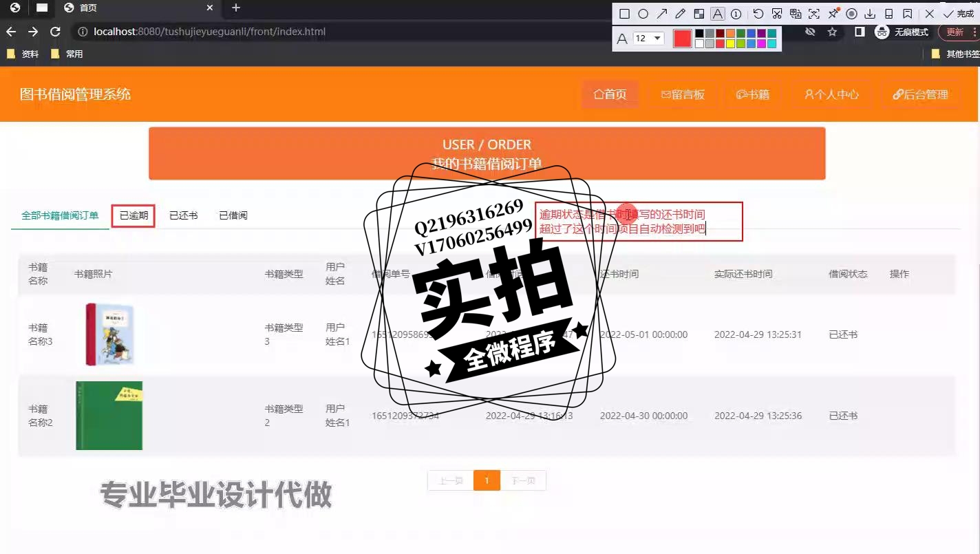980x554 pixels.
Task: Go to 首页 in site navigation
Action: click(610, 94)
